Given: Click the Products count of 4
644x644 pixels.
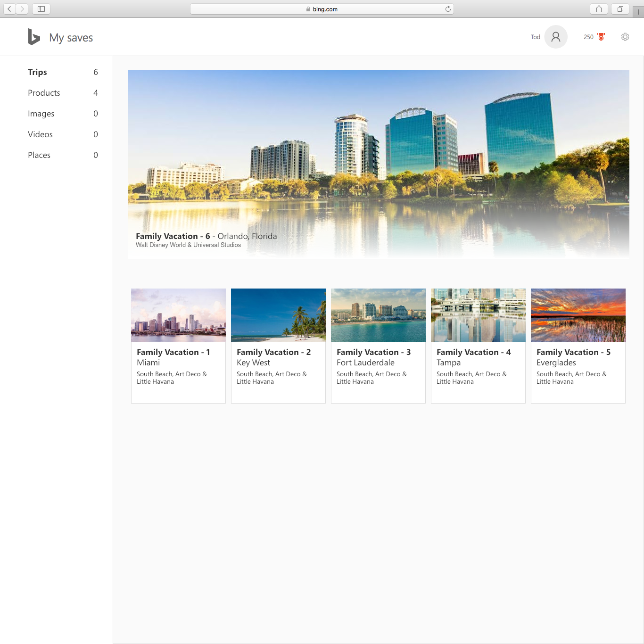Looking at the screenshot, I should pos(96,93).
